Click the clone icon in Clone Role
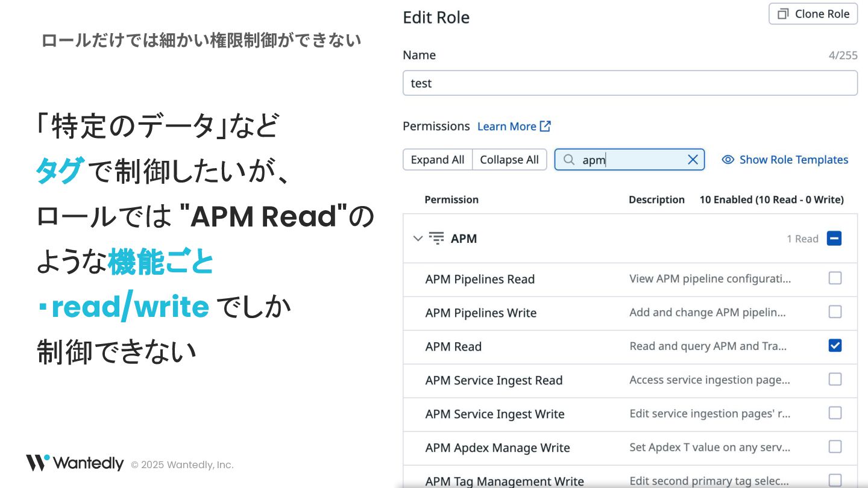 point(783,14)
